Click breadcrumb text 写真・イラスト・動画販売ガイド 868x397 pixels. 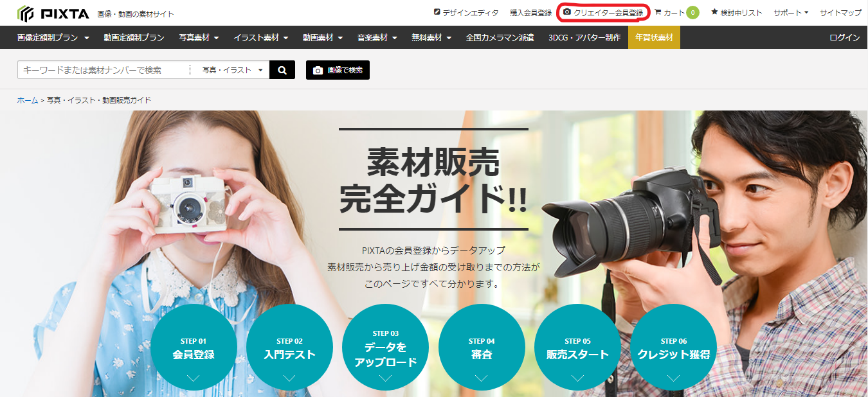(x=99, y=100)
